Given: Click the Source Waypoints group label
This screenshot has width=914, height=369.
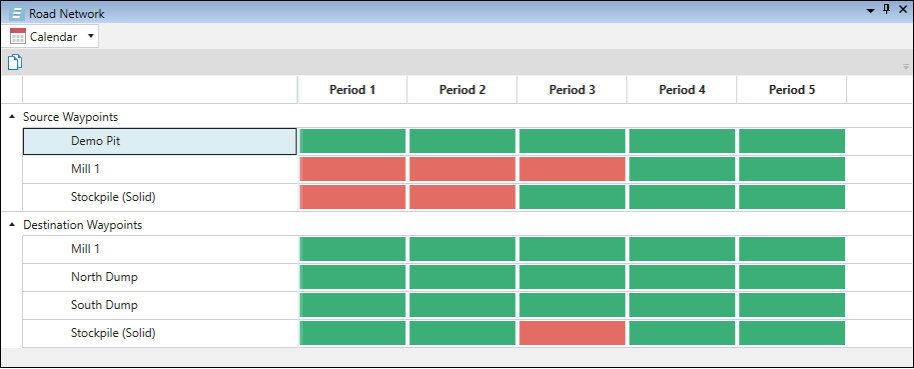Looking at the screenshot, I should coord(71,117).
